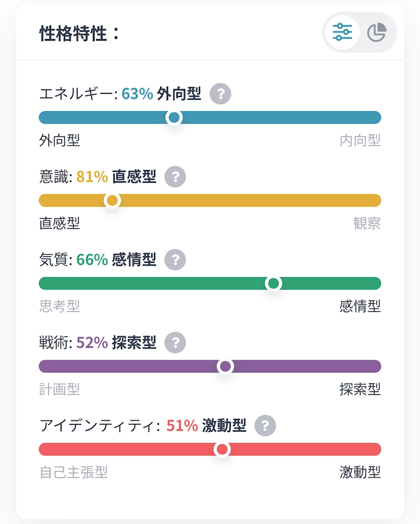This screenshot has height=524, width=420.
Task: Click the 思考型 label under the green bar
Action: [59, 306]
